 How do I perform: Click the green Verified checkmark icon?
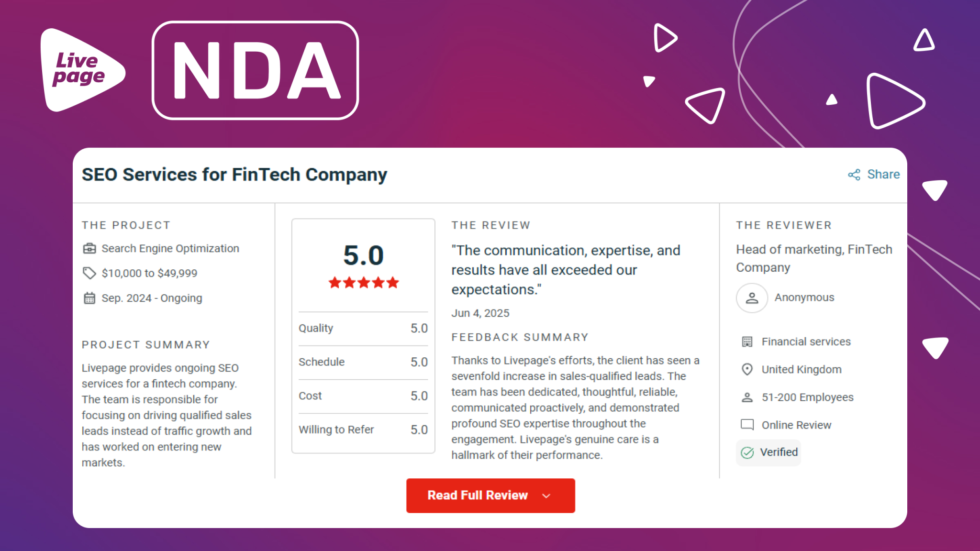click(x=747, y=452)
